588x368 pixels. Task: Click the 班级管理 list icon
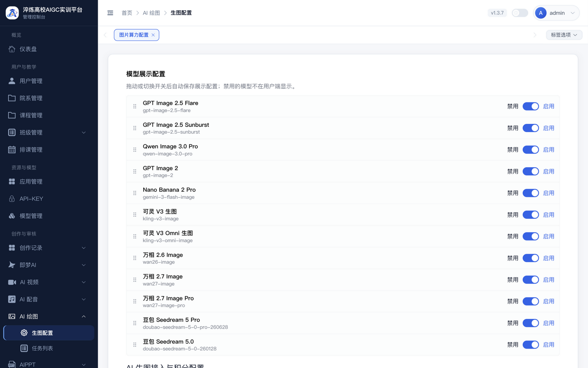(x=12, y=132)
